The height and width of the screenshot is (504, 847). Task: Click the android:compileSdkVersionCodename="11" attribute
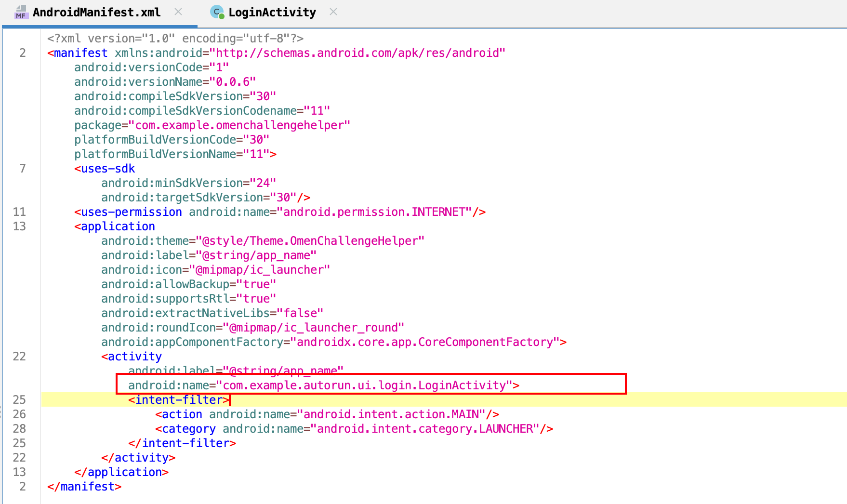202,111
